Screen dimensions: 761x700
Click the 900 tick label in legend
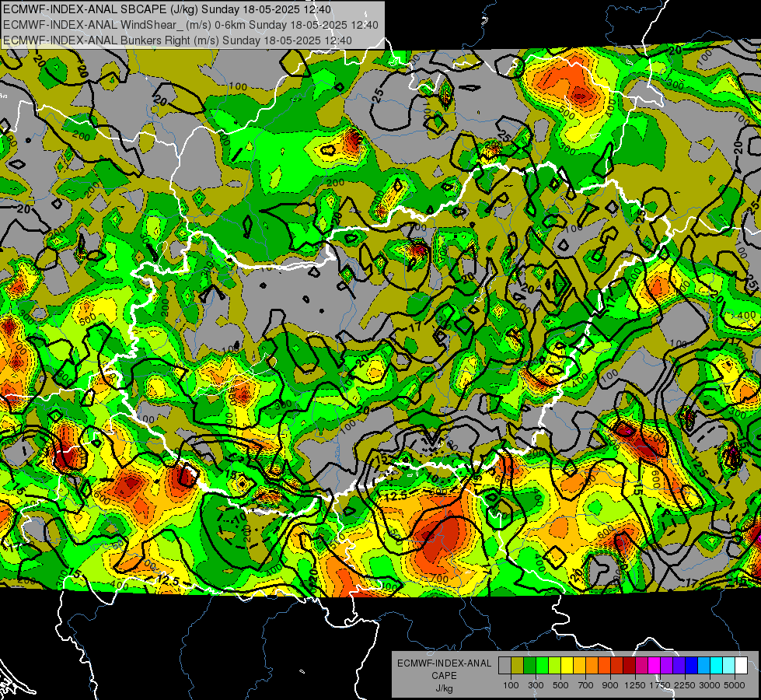610,685
